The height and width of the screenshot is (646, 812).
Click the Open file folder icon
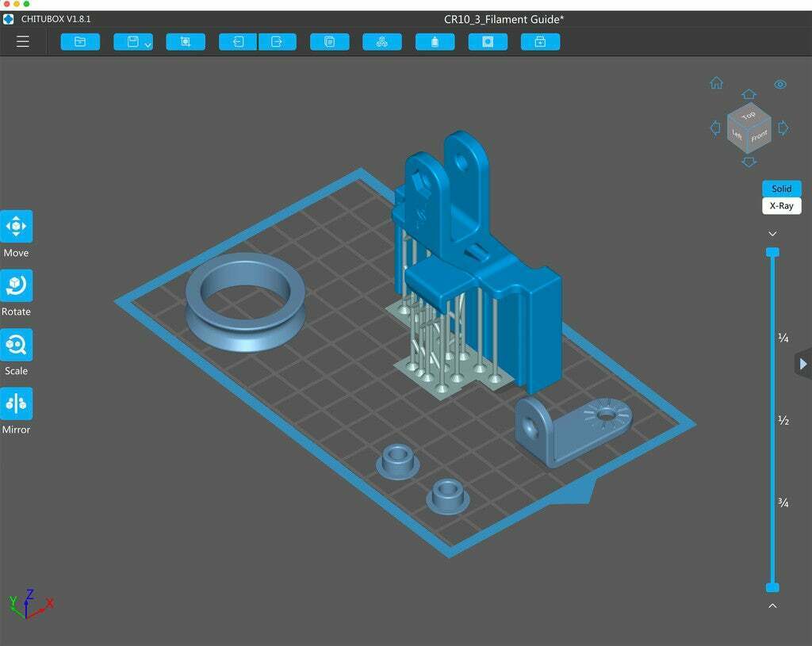click(80, 41)
